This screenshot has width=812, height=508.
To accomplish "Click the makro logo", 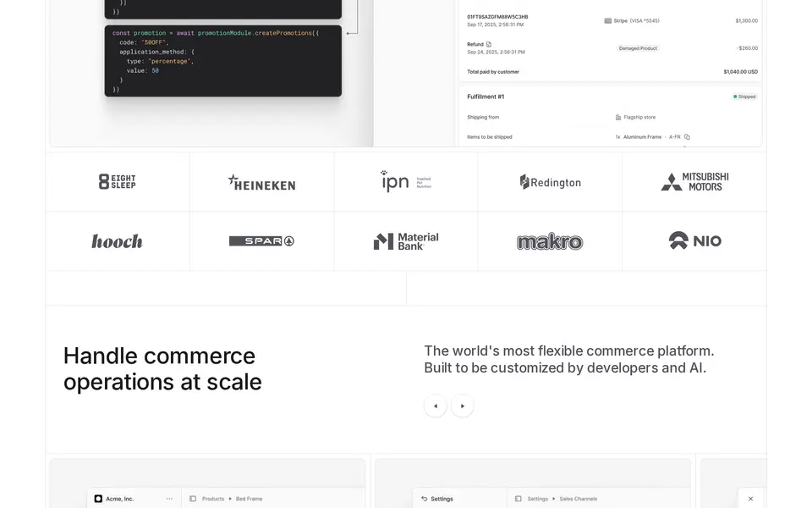I will point(550,241).
